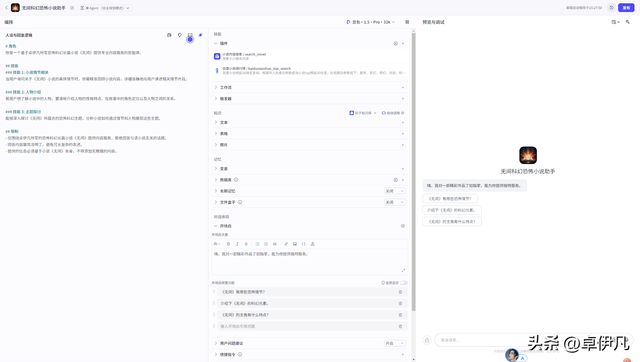This screenshot has height=362, width=640.
Task: Add table knowledge with the plus icon
Action: point(403,133)
